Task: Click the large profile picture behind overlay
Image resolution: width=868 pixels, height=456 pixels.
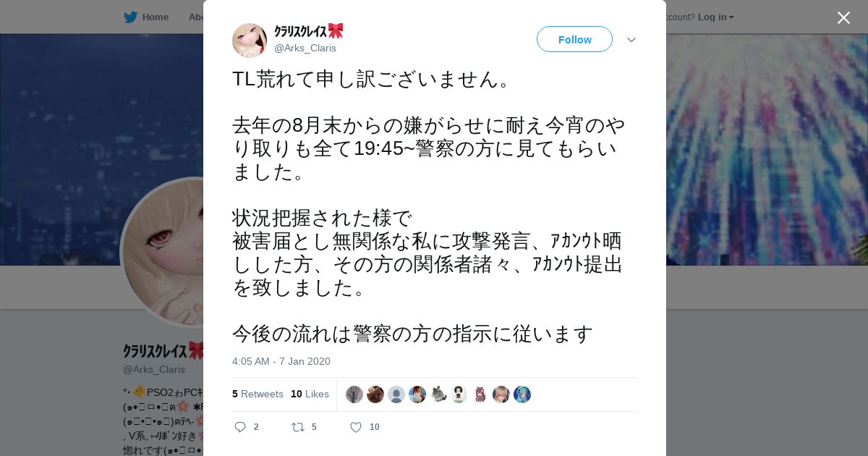Action: click(x=163, y=252)
